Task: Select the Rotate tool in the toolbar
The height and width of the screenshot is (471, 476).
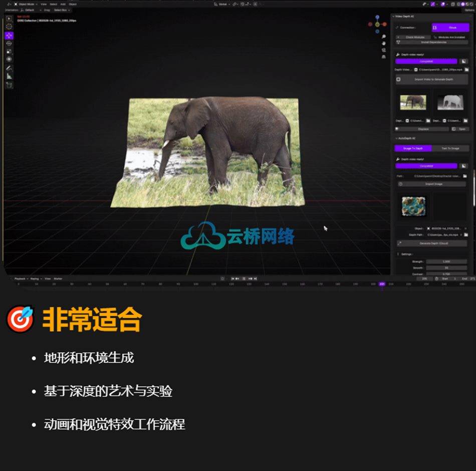Action: 9,44
